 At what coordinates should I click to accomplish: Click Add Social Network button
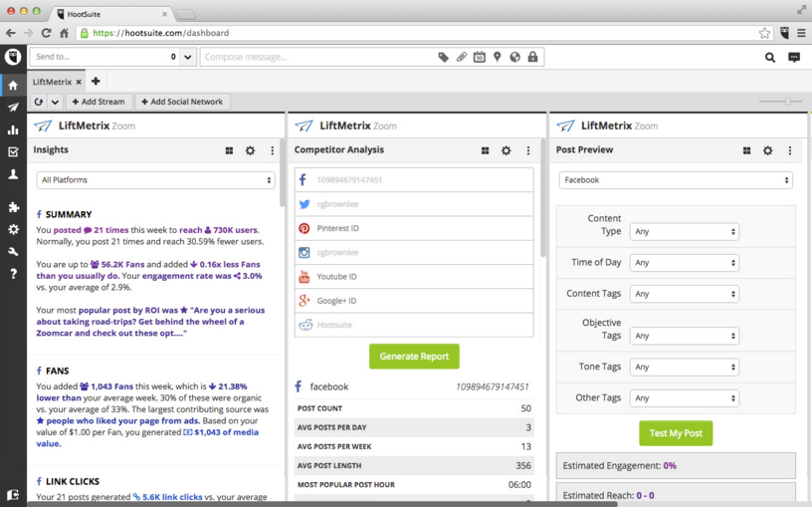pyautogui.click(x=182, y=102)
